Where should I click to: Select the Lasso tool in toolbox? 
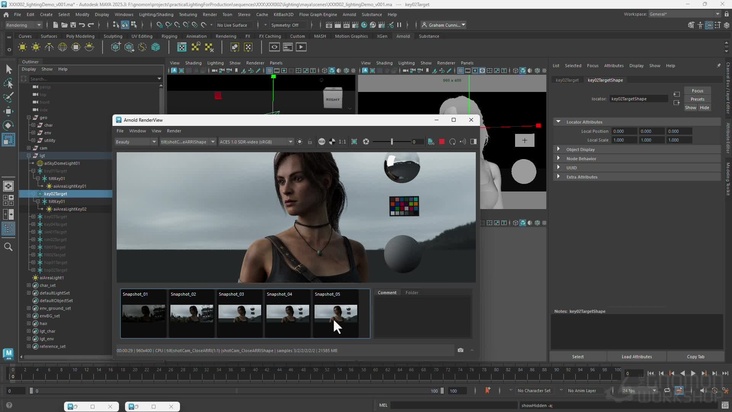(x=8, y=83)
